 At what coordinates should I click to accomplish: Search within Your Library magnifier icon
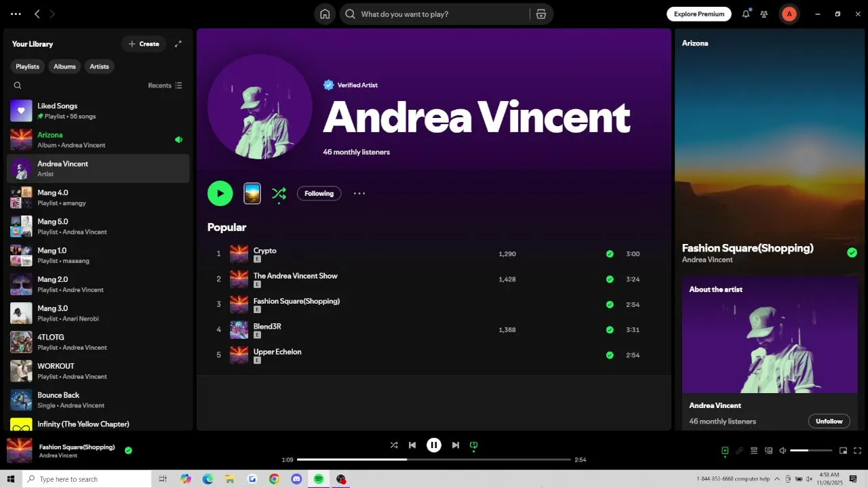18,85
